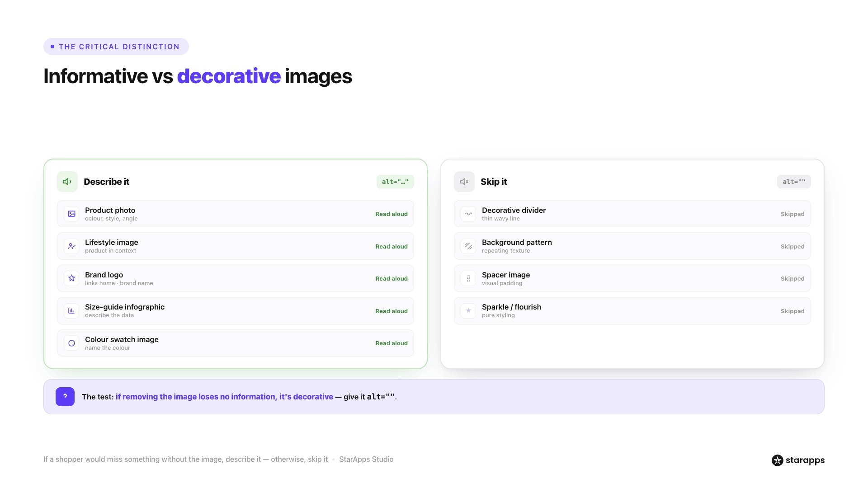Click Read aloud on Product photo row
The image size is (868, 488).
(392, 214)
